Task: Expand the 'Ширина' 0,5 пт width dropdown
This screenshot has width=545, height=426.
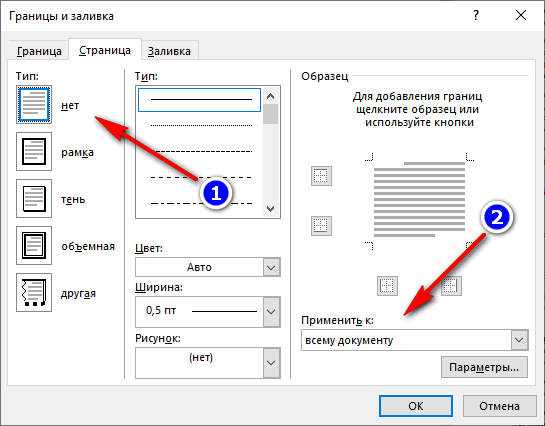Action: pos(208,312)
